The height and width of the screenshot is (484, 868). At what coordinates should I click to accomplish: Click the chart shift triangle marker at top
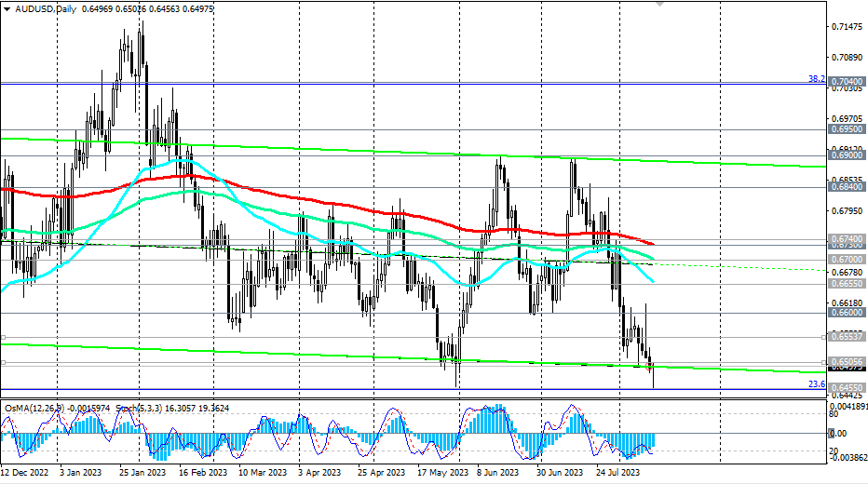pyautogui.click(x=661, y=4)
